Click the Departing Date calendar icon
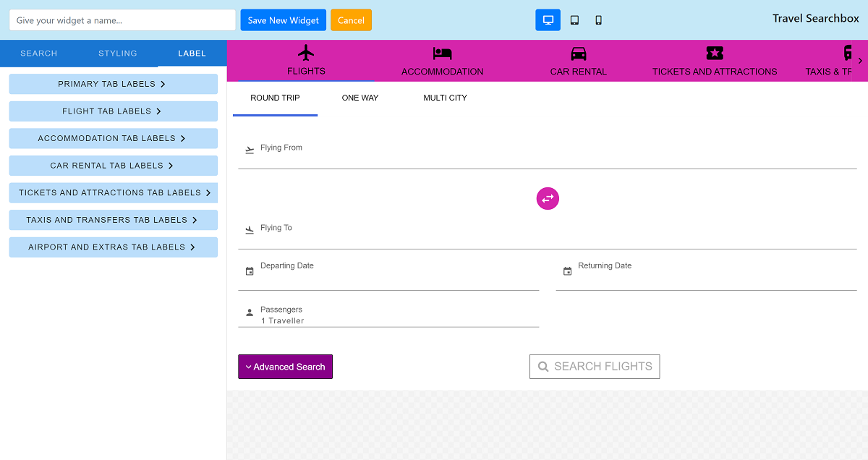 (x=250, y=271)
